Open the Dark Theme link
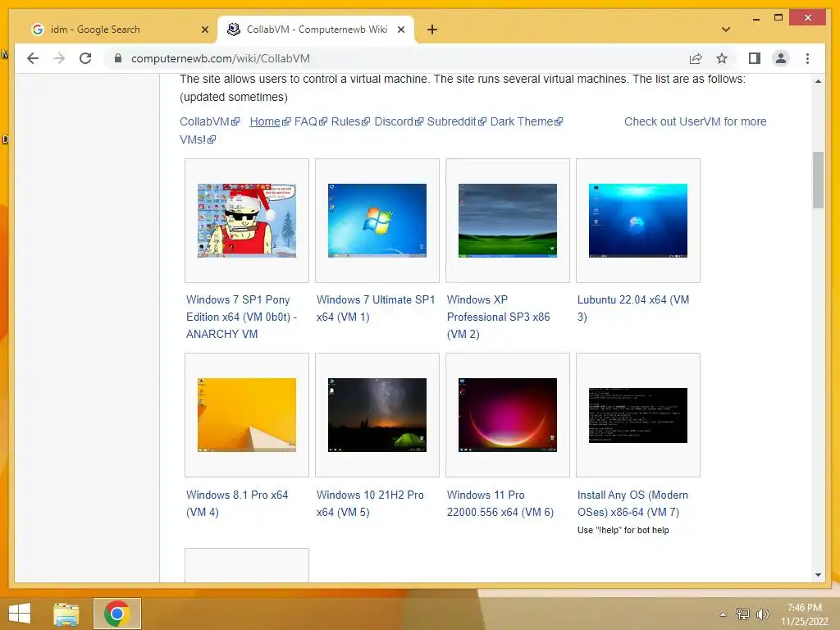Viewport: 840px width, 630px height. click(x=527, y=121)
